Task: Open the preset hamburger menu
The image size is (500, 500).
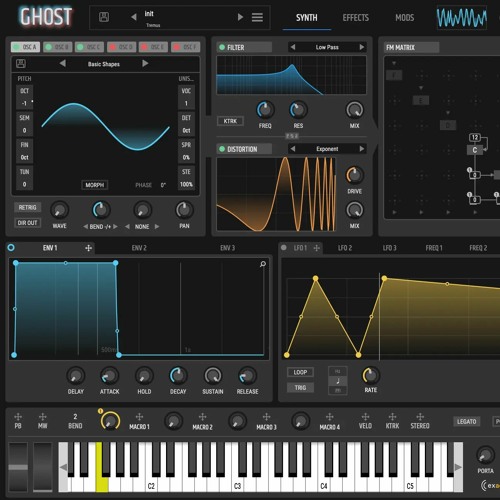Action: click(257, 17)
